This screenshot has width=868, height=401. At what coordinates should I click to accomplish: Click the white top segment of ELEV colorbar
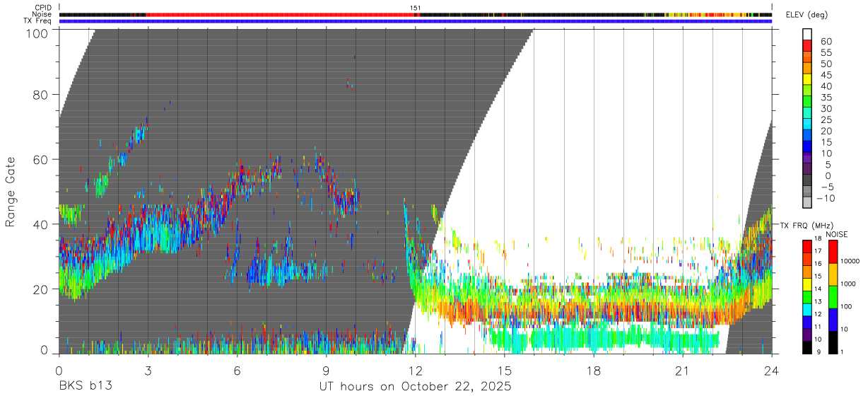tap(807, 35)
